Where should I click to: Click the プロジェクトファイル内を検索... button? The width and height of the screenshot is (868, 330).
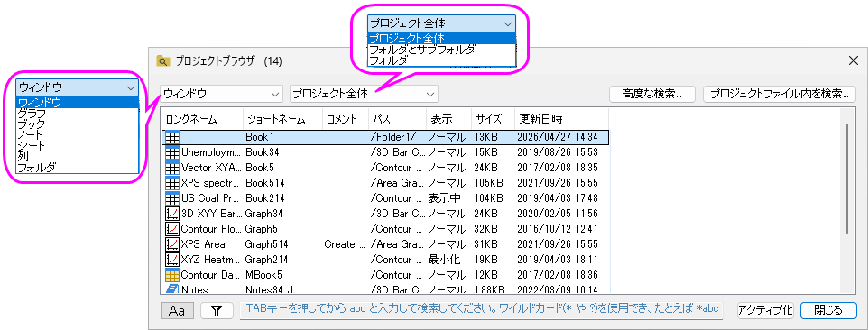pyautogui.click(x=780, y=94)
